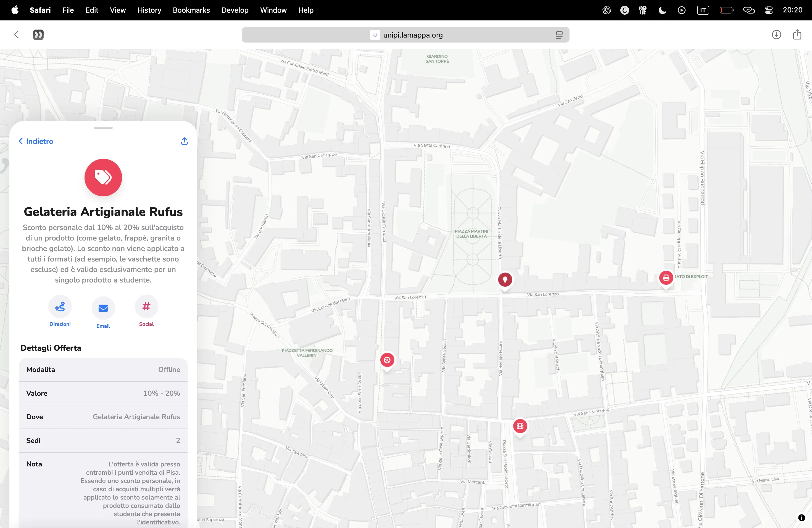Screen dimensions: 812x528
Task: Open the Help menu
Action: [x=306, y=10]
